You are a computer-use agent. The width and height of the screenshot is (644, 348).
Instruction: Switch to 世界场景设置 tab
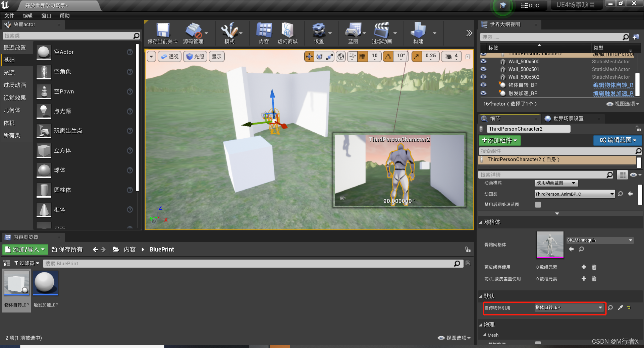coord(568,119)
